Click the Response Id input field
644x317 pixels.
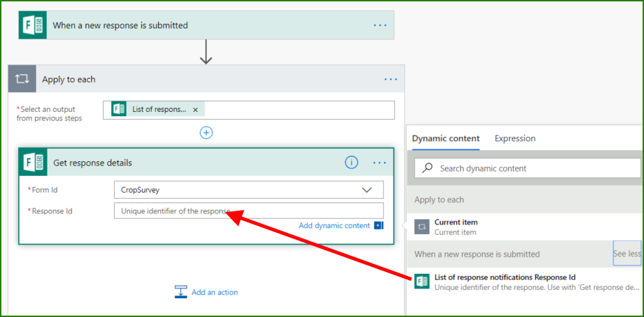(x=249, y=211)
